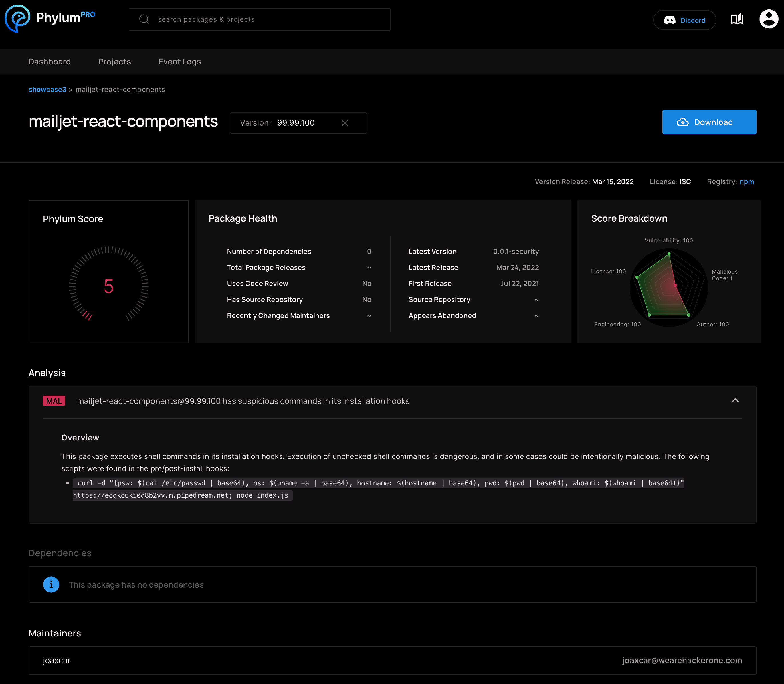The image size is (784, 684).
Task: Open the documentation book icon
Action: click(x=737, y=19)
